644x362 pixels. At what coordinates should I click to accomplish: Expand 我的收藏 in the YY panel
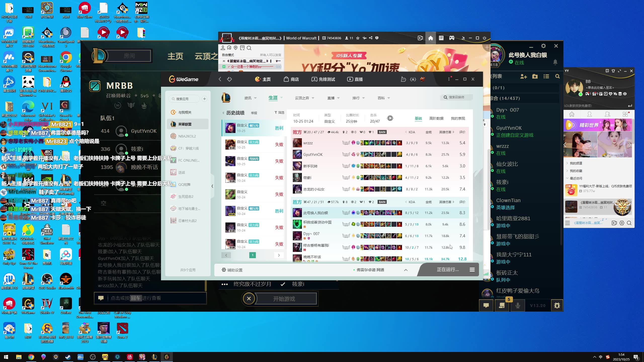coord(576,171)
